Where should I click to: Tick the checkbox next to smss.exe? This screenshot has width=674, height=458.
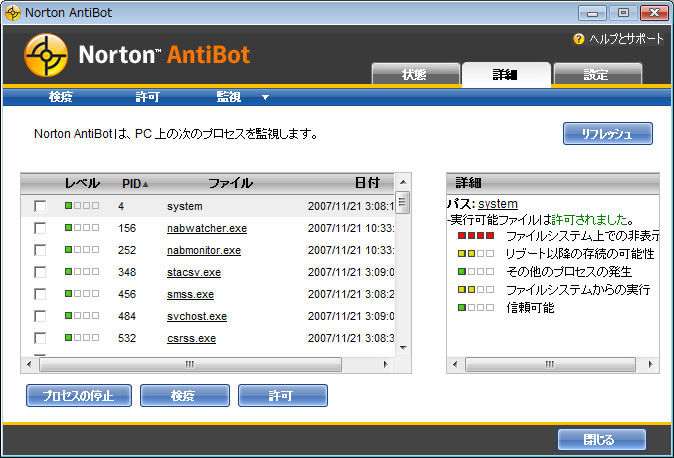tap(40, 294)
